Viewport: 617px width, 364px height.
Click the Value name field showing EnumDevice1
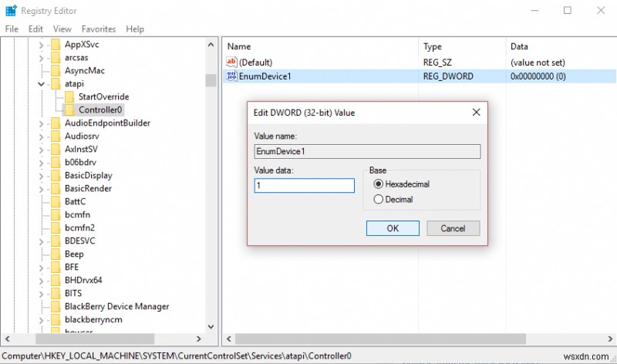tap(367, 151)
